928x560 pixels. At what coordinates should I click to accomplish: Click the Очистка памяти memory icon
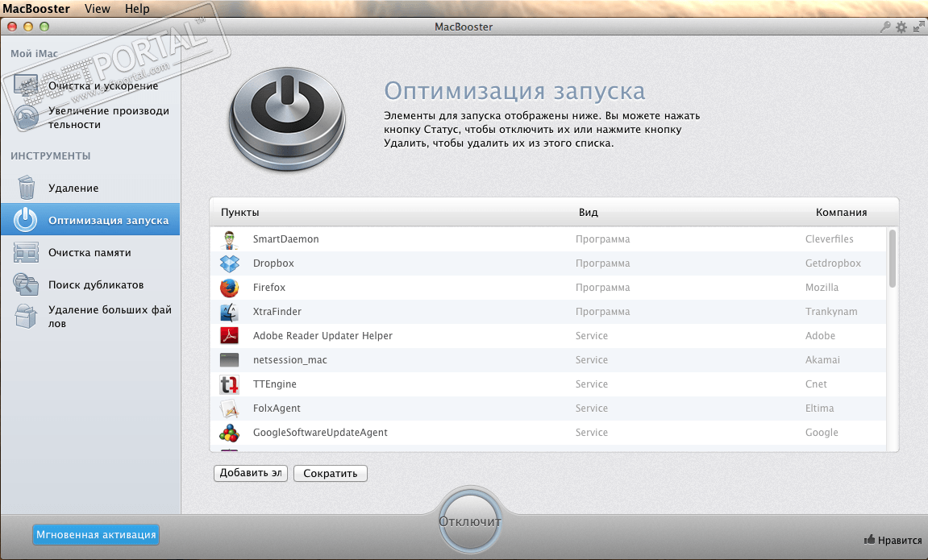26,252
